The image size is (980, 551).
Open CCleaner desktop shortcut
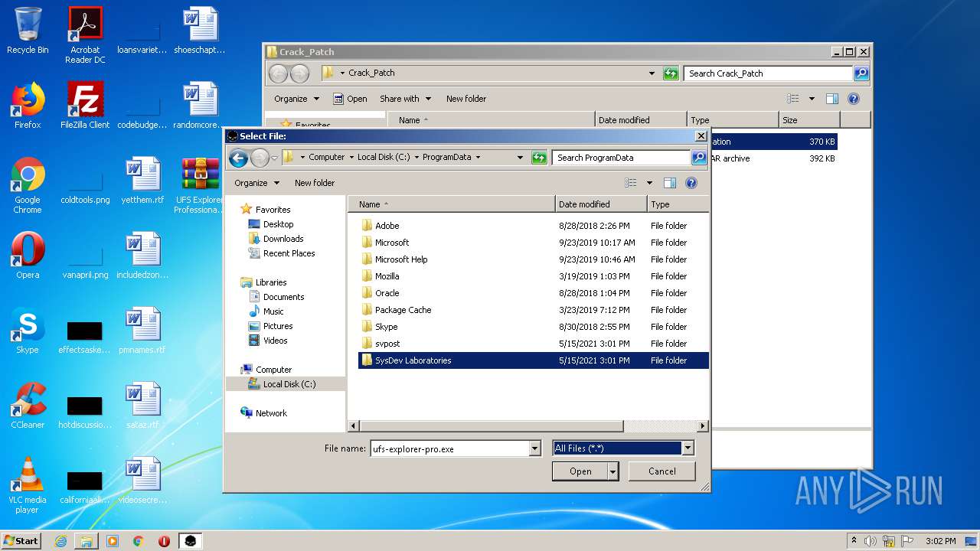28,406
